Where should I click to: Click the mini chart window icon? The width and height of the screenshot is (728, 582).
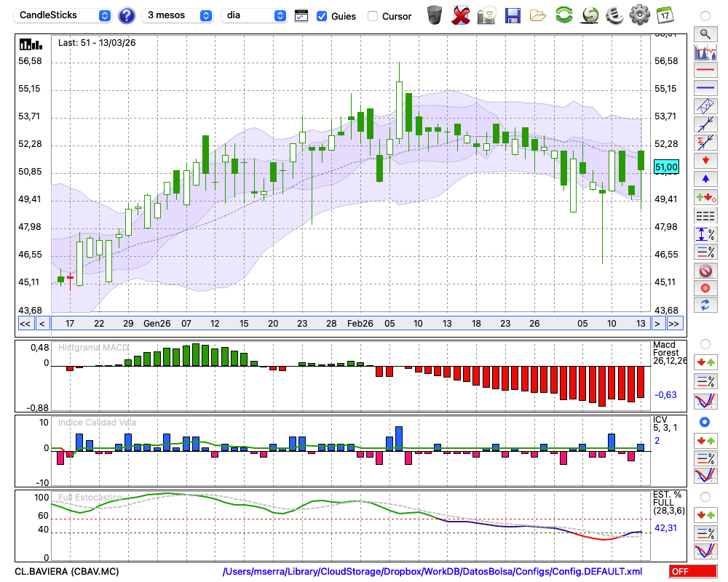(x=301, y=16)
